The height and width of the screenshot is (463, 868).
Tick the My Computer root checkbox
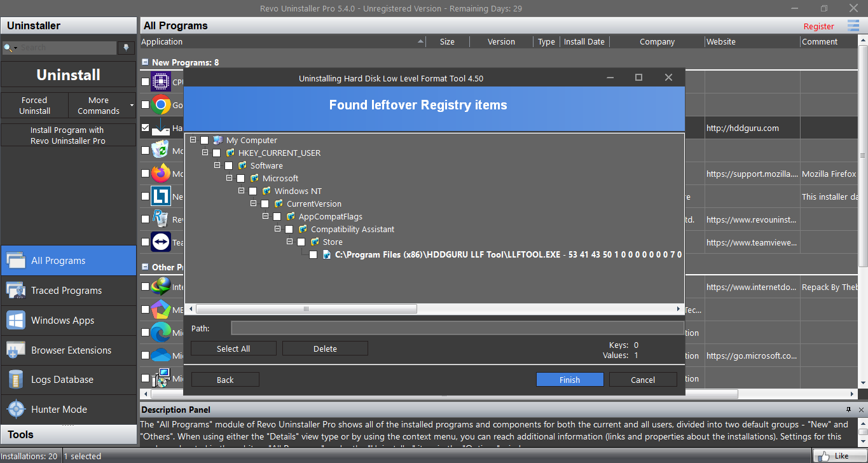tap(204, 140)
